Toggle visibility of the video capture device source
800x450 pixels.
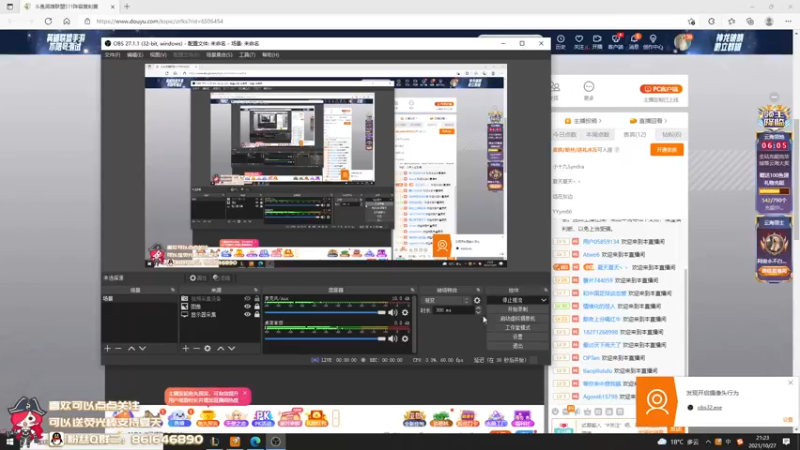[247, 298]
